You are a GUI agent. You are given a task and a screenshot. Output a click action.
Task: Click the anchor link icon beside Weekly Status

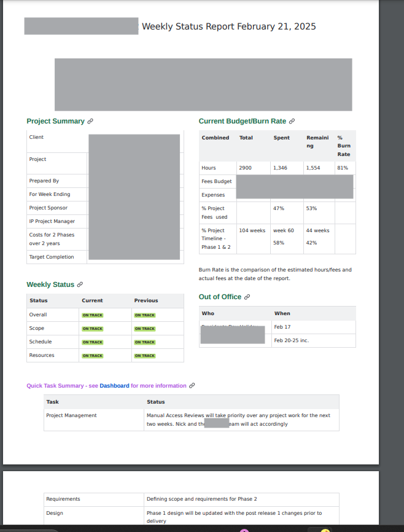80,284
